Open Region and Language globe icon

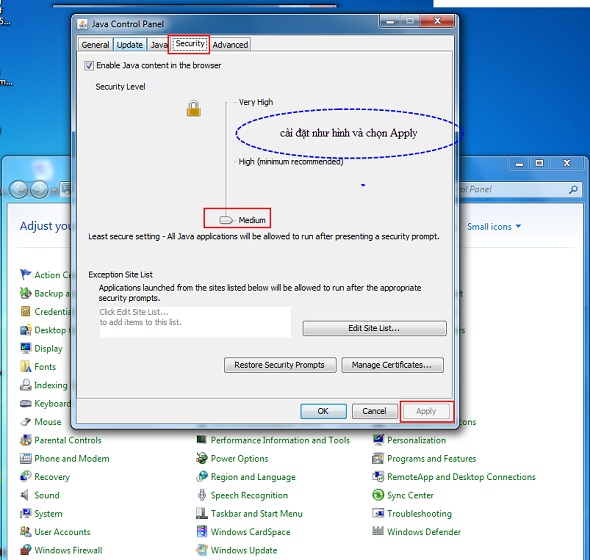click(x=202, y=476)
